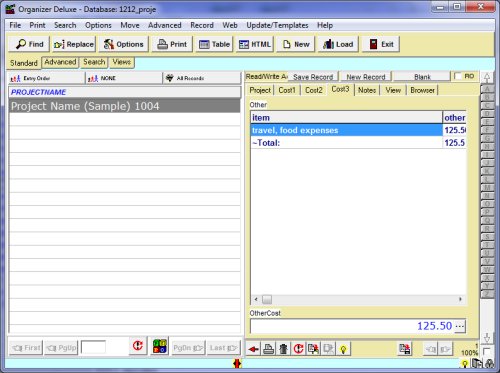Open the Replace tool
This screenshot has height=373, width=500.
[x=74, y=44]
